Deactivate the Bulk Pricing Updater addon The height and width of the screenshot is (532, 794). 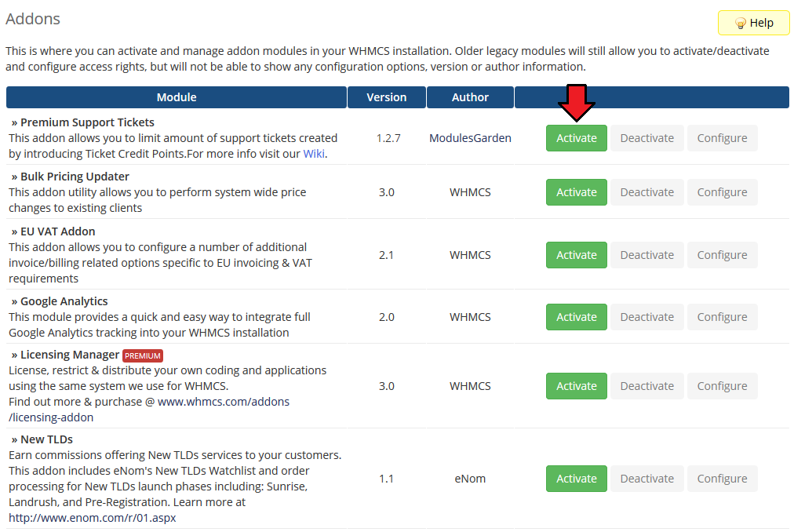point(647,192)
